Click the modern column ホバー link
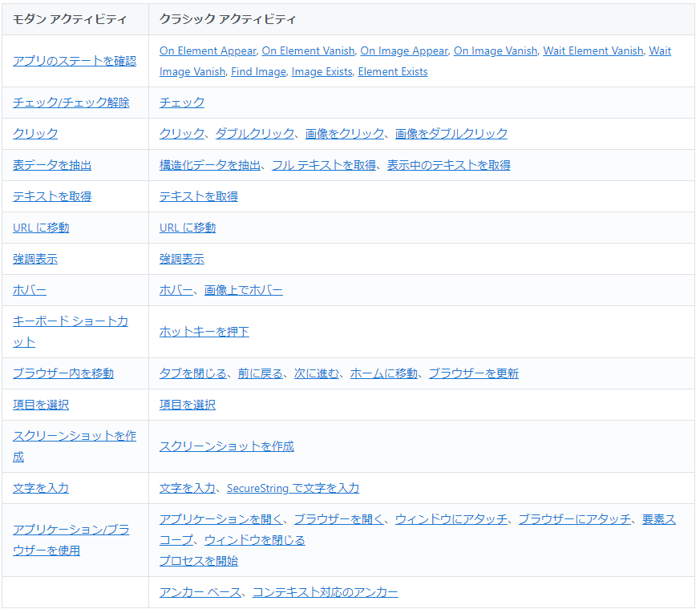700x613 pixels. (x=30, y=290)
